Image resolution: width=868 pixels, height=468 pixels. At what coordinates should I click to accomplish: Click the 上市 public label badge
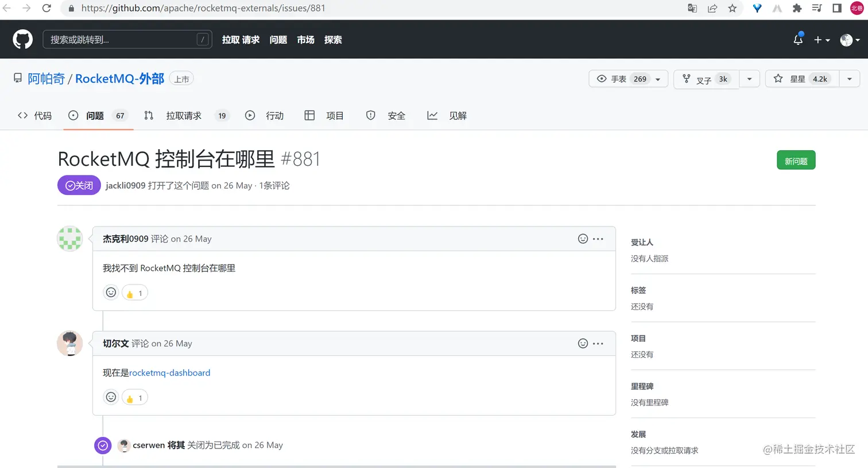(181, 79)
